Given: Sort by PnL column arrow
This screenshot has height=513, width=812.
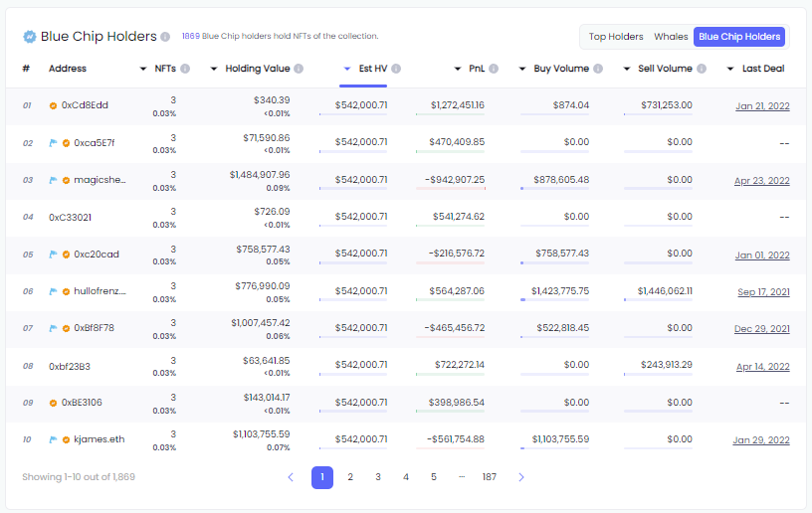Looking at the screenshot, I should pyautogui.click(x=458, y=69).
